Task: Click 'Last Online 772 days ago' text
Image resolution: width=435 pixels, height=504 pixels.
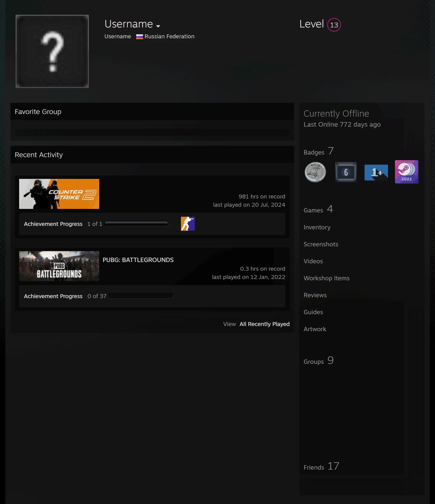Action: tap(342, 125)
